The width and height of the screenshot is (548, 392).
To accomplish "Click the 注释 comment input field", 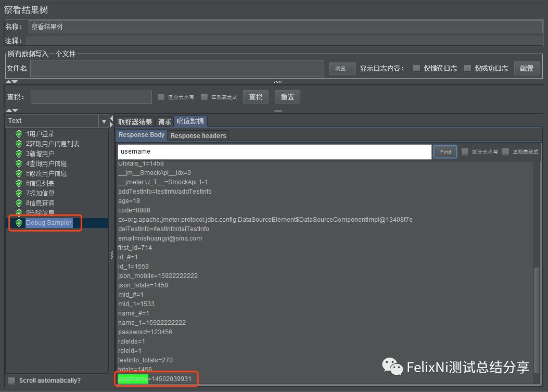I will 284,41.
